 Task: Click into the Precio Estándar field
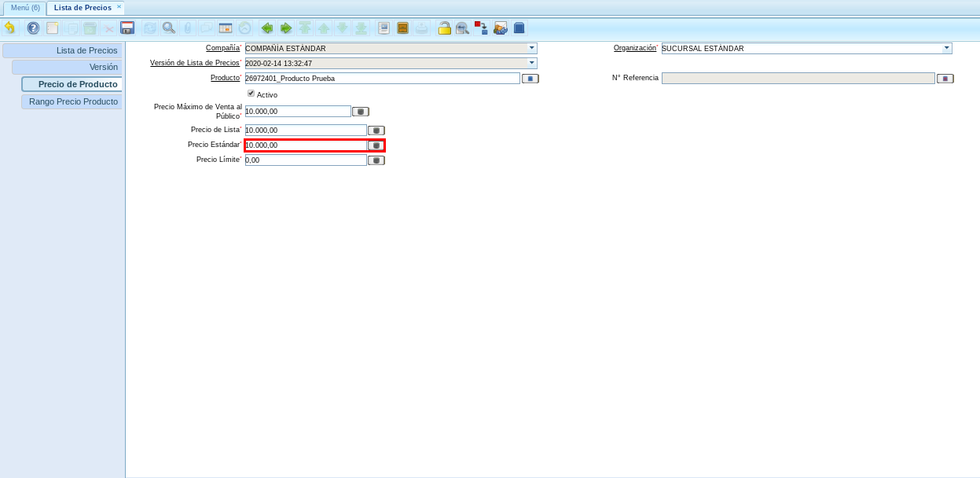pos(306,145)
